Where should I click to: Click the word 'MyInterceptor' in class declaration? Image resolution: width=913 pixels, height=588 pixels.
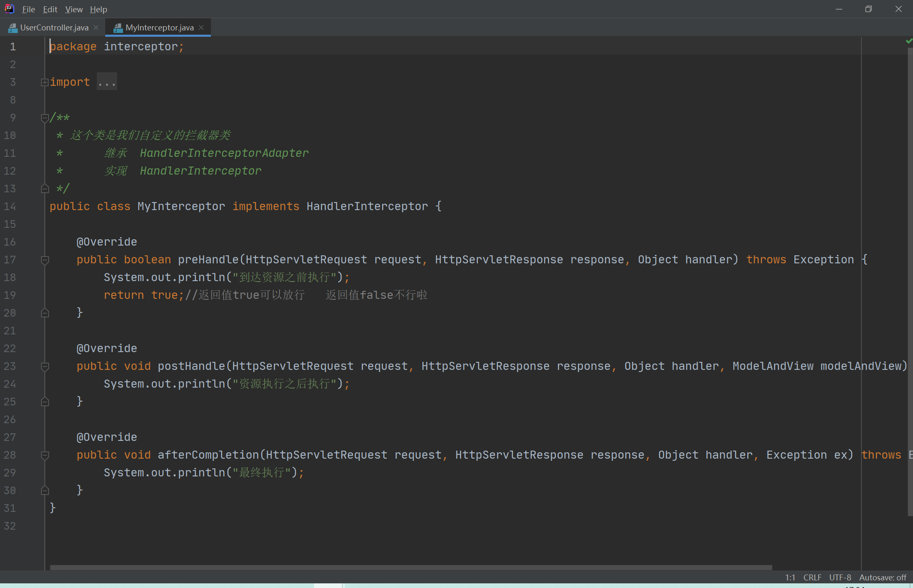pos(181,206)
